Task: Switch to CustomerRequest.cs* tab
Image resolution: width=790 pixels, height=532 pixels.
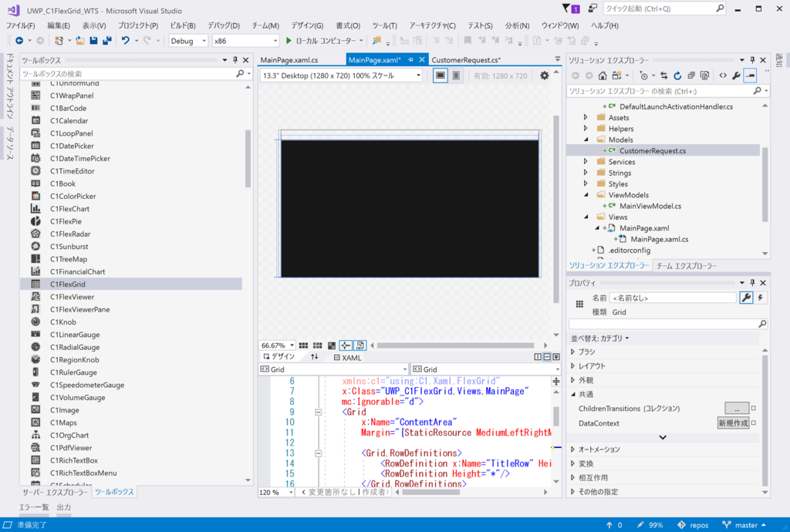Action: pos(466,60)
